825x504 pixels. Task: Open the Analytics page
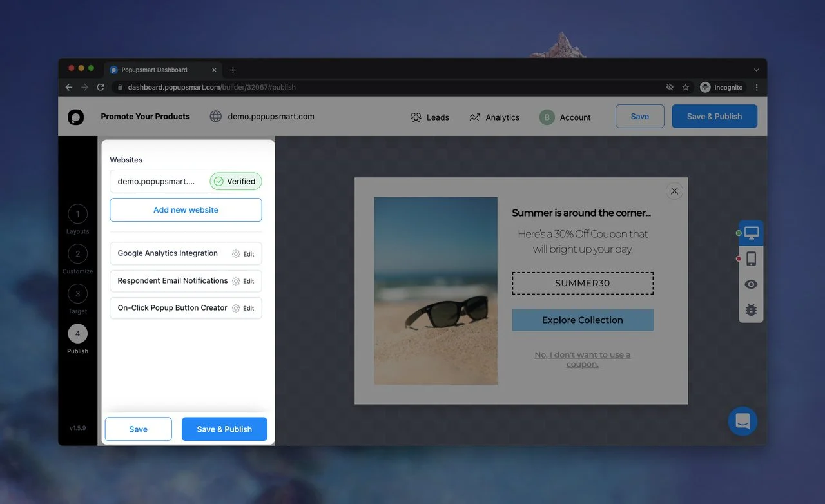pos(494,117)
